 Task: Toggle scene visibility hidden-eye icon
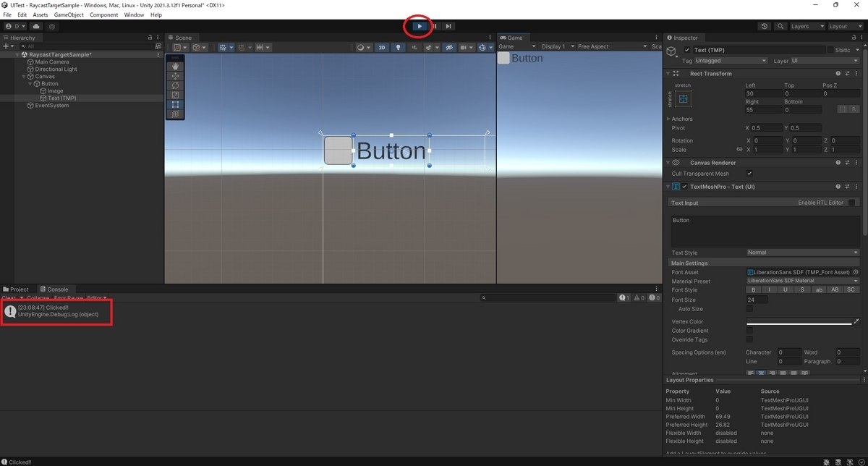pyautogui.click(x=449, y=47)
